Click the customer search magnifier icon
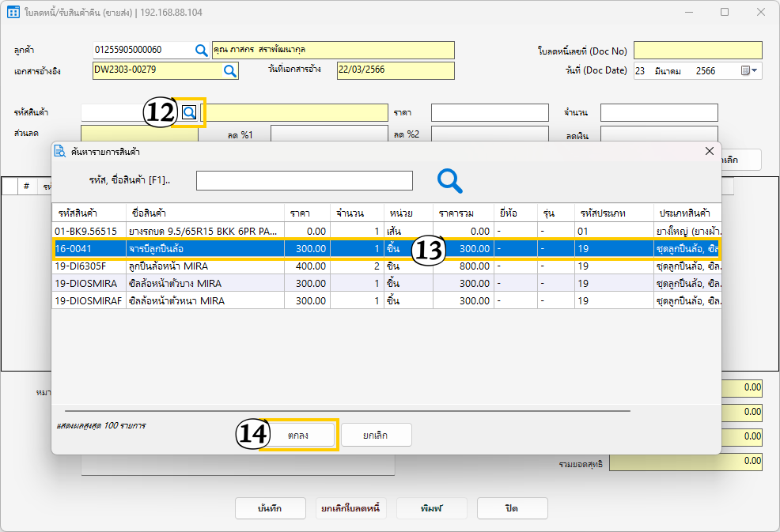 (202, 51)
